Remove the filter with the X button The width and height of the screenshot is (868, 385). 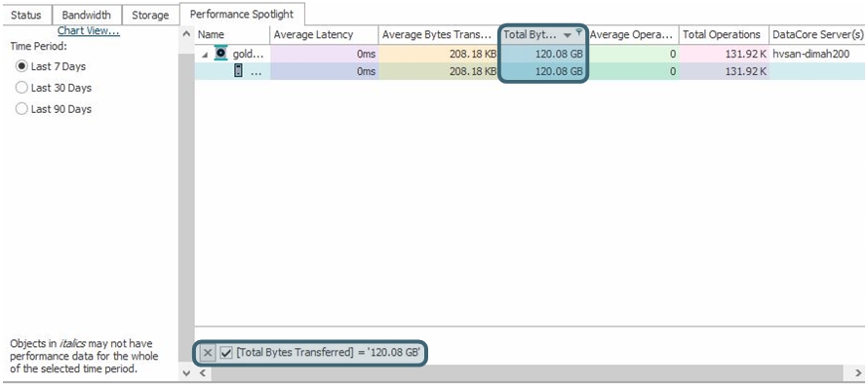point(207,353)
